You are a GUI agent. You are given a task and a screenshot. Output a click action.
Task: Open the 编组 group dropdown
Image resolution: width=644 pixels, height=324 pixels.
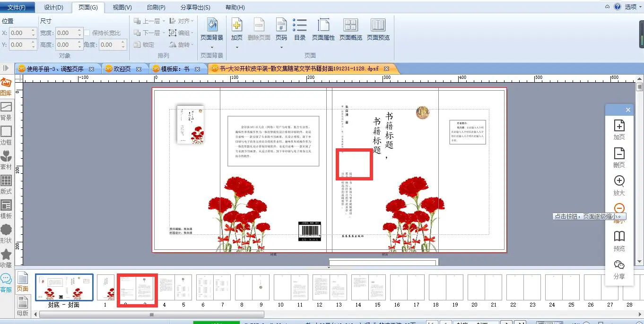(181, 33)
